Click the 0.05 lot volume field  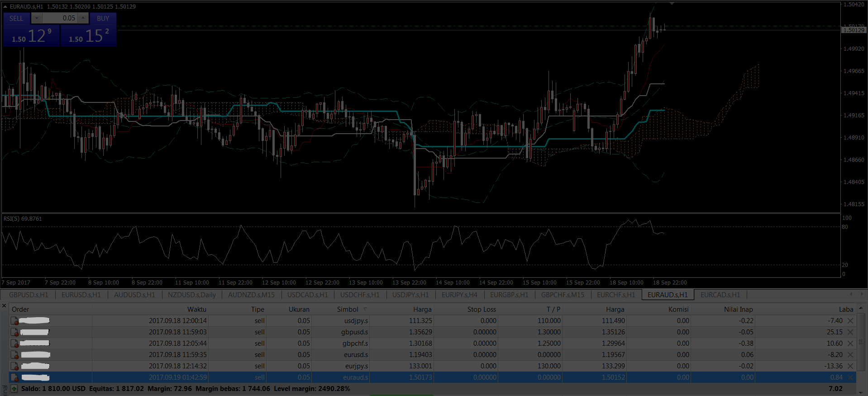pos(60,18)
